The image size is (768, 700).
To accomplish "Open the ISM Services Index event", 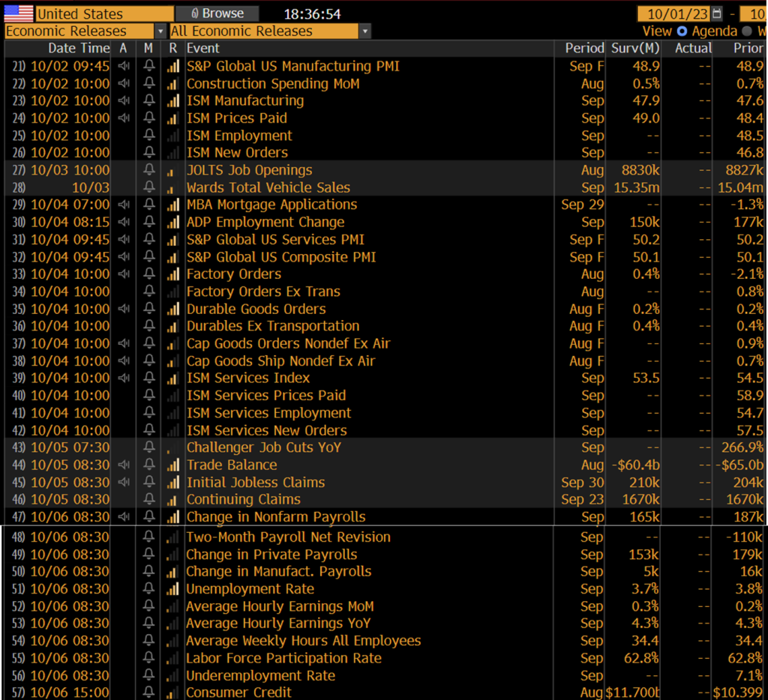I will 247,378.
